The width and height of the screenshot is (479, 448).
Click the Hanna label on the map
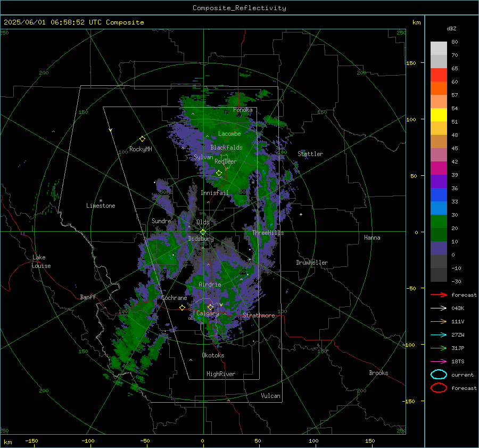click(x=372, y=238)
